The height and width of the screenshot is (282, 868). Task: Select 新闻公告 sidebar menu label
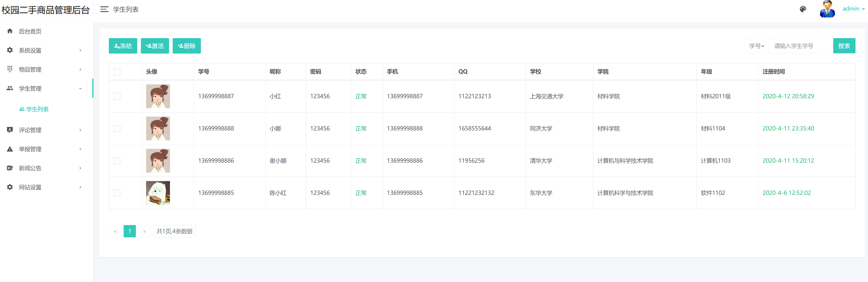point(30,168)
